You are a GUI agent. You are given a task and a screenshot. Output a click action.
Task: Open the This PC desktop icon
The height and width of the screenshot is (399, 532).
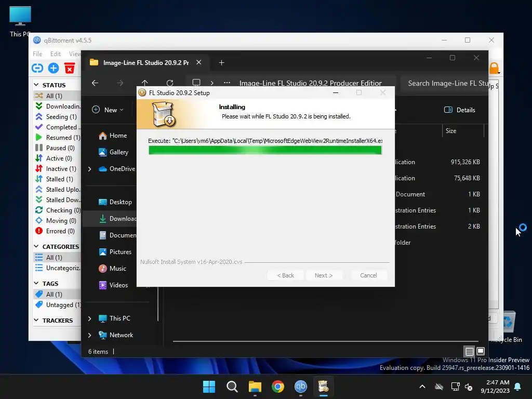20,21
